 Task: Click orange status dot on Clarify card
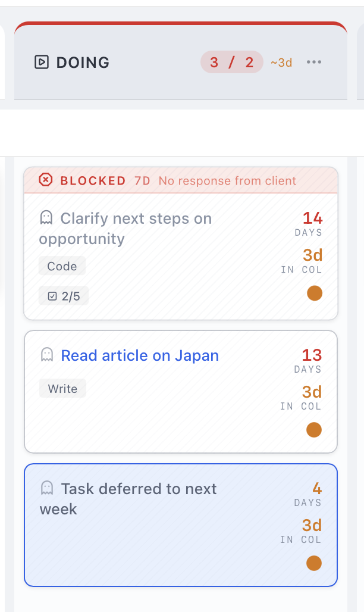[315, 293]
